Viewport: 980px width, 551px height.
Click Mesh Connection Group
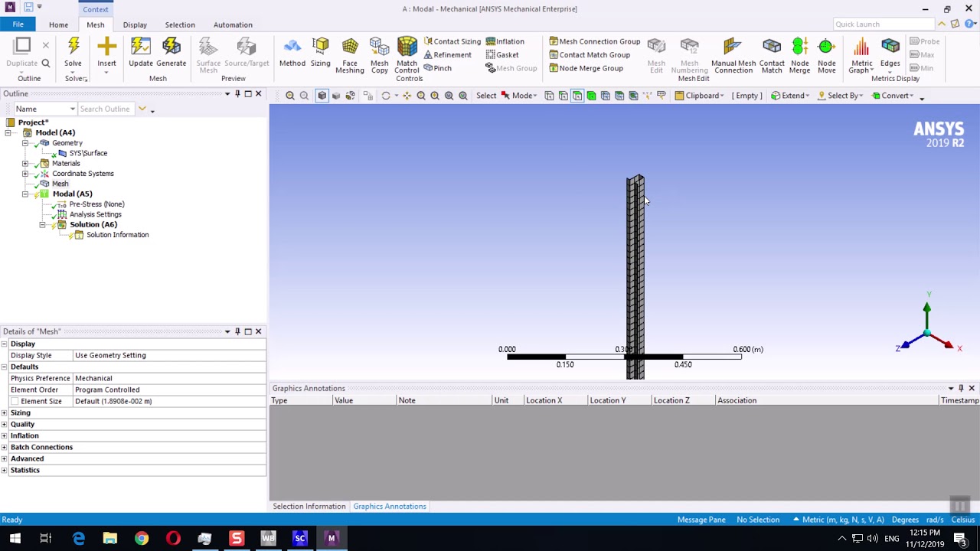click(594, 41)
